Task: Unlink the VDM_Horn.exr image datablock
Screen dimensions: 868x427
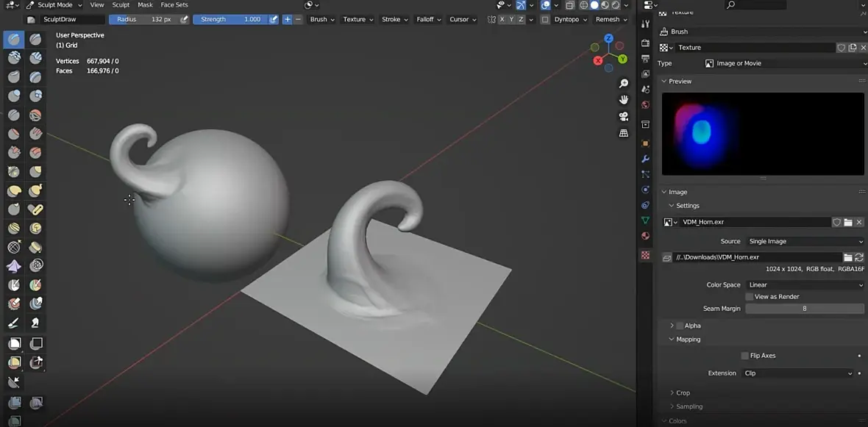Action: [859, 222]
